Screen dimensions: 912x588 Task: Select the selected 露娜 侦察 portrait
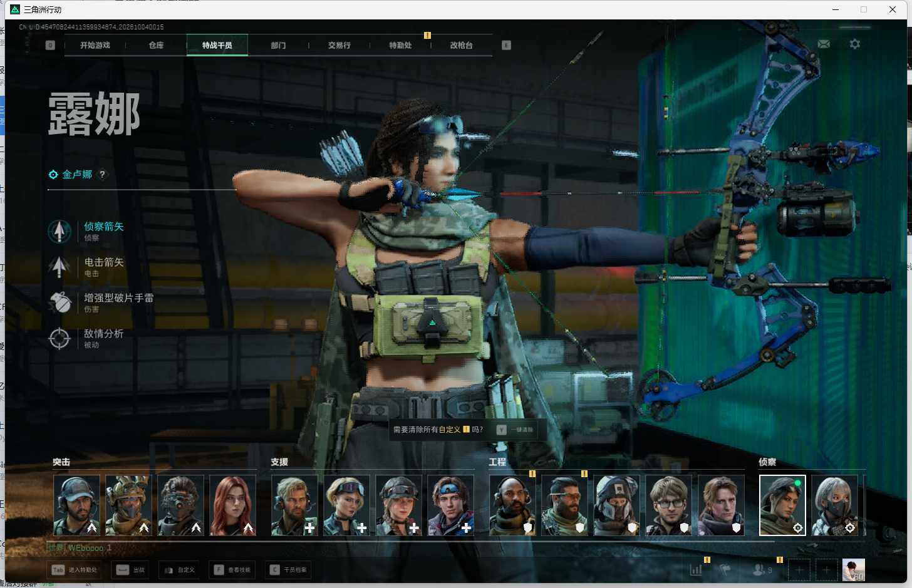coord(782,505)
